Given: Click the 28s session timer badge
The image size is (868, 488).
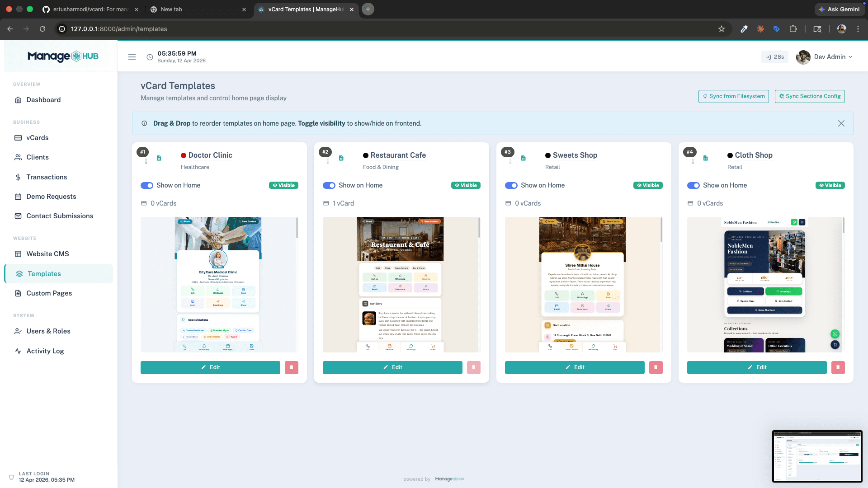Looking at the screenshot, I should click(x=775, y=57).
